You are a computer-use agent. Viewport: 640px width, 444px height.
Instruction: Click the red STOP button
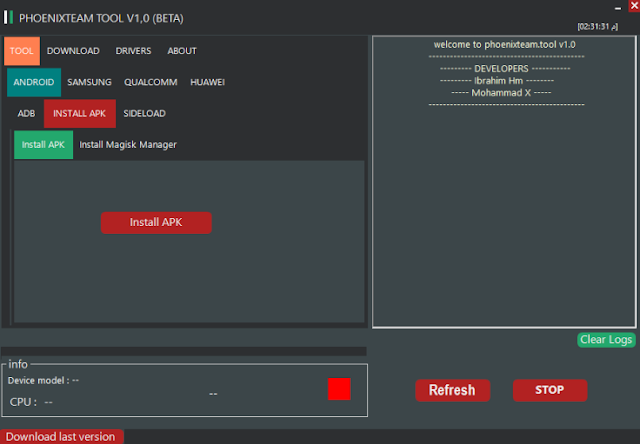click(x=550, y=390)
